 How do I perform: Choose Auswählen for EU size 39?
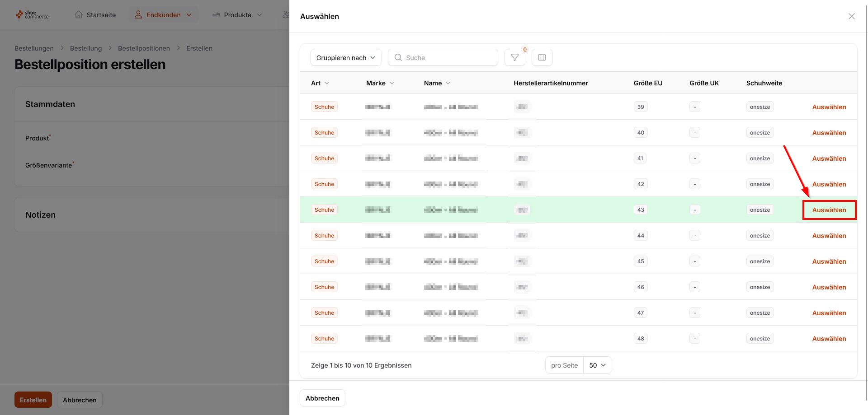pyautogui.click(x=829, y=107)
